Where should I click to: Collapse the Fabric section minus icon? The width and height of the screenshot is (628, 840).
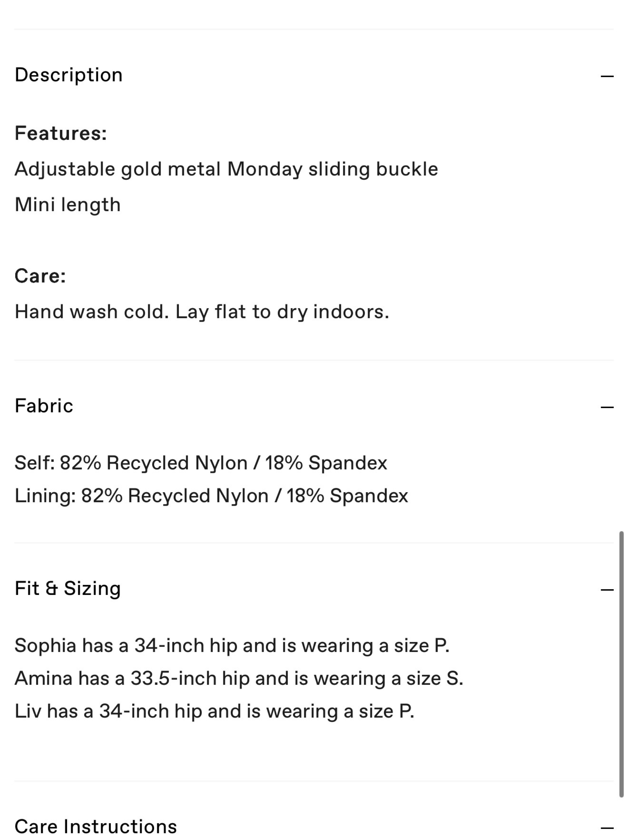pyautogui.click(x=607, y=407)
